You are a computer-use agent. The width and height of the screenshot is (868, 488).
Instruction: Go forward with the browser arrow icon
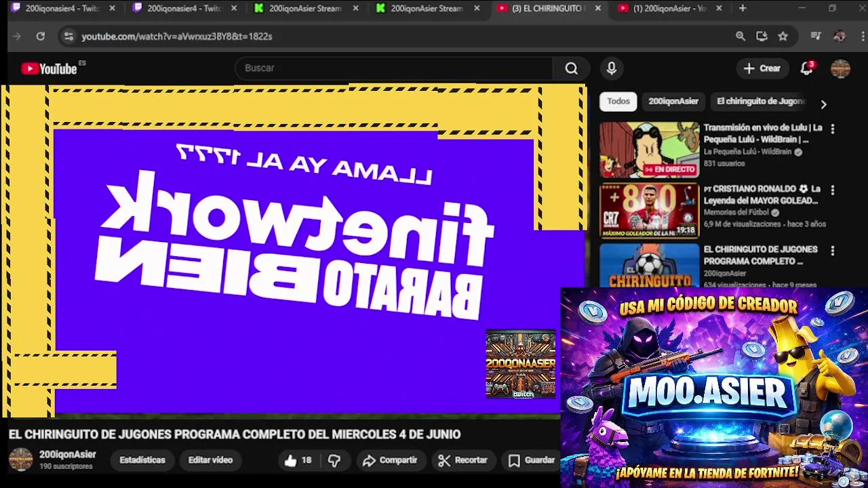pyautogui.click(x=17, y=36)
